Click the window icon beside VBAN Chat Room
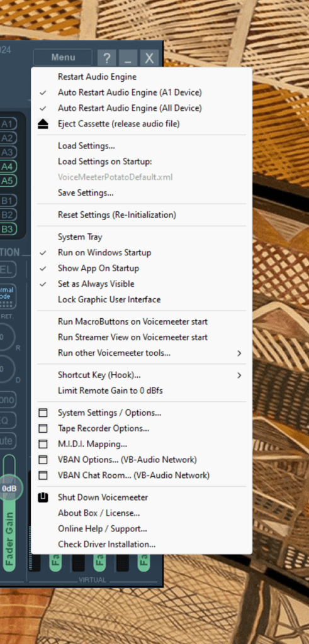The image size is (309, 644). (x=43, y=475)
